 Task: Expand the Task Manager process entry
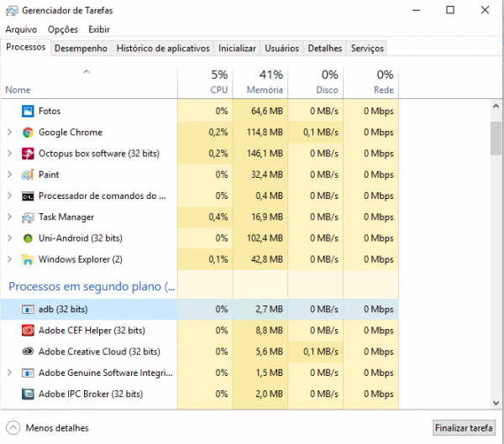[9, 217]
